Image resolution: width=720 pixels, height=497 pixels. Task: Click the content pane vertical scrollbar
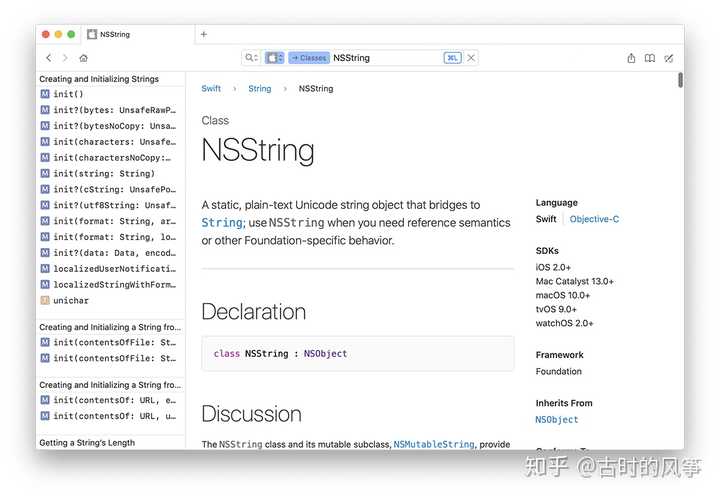pos(680,80)
